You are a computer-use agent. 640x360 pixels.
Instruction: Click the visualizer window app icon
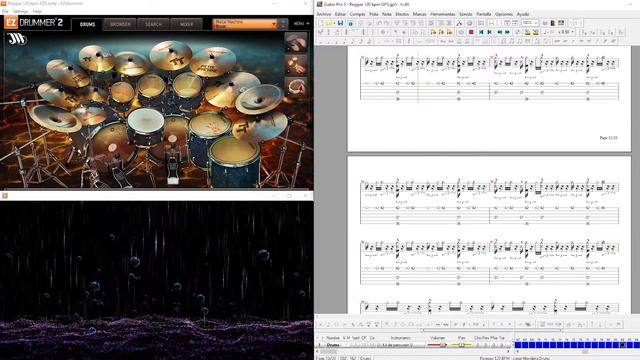coord(5,196)
